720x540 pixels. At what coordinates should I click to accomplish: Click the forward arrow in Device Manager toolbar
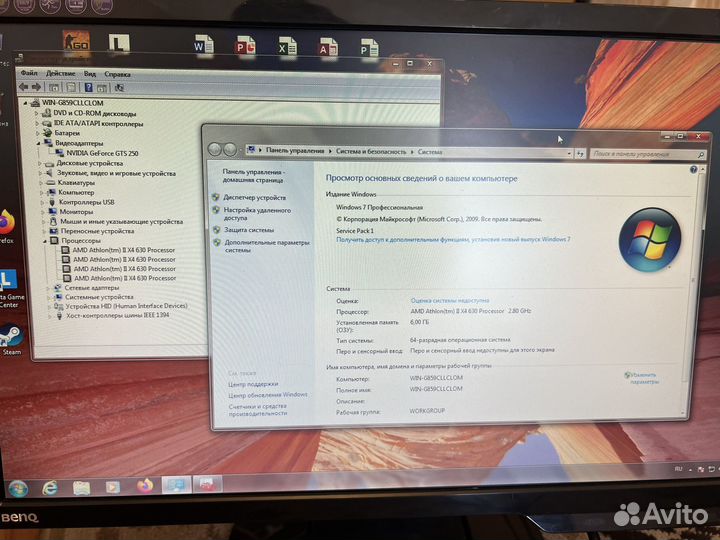36,87
